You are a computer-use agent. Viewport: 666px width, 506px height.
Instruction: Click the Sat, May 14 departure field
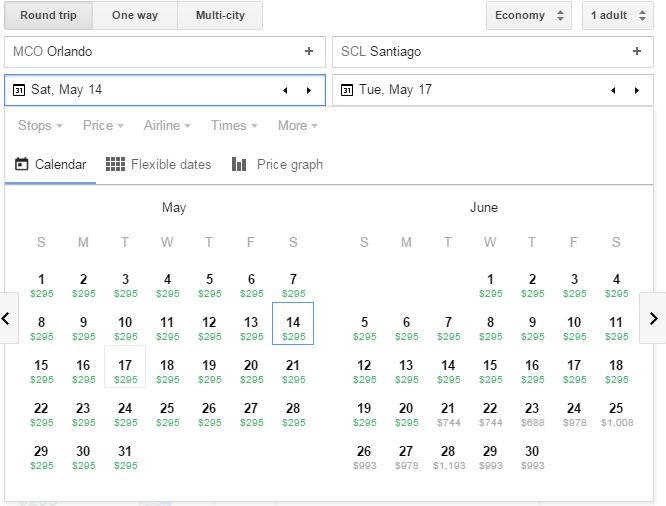click(x=140, y=90)
